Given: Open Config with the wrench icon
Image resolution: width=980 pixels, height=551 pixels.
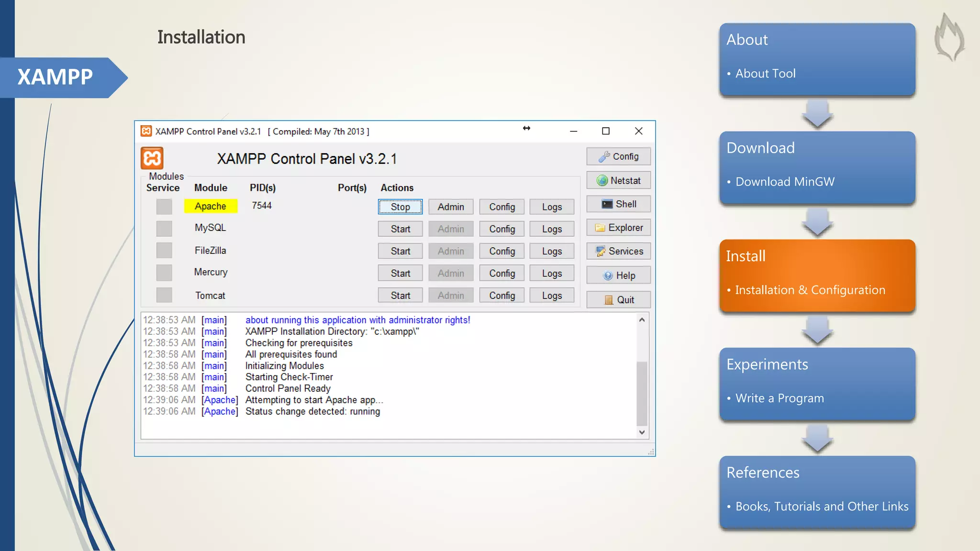Looking at the screenshot, I should 618,156.
